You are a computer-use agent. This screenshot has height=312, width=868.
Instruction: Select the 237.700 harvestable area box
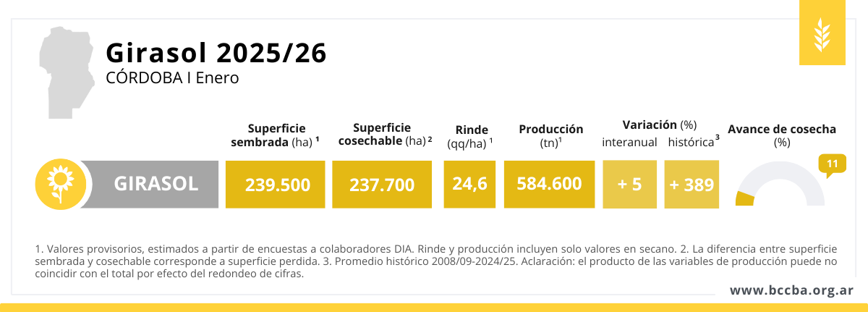[x=382, y=184]
